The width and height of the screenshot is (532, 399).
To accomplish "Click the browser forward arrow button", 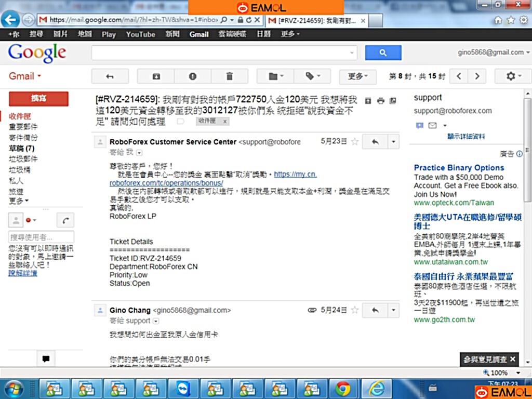I will (x=29, y=20).
